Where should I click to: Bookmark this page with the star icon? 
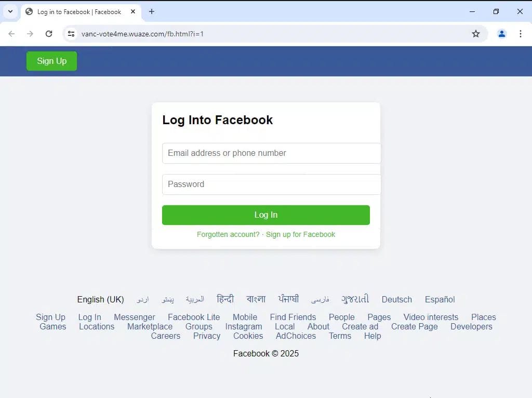[476, 34]
